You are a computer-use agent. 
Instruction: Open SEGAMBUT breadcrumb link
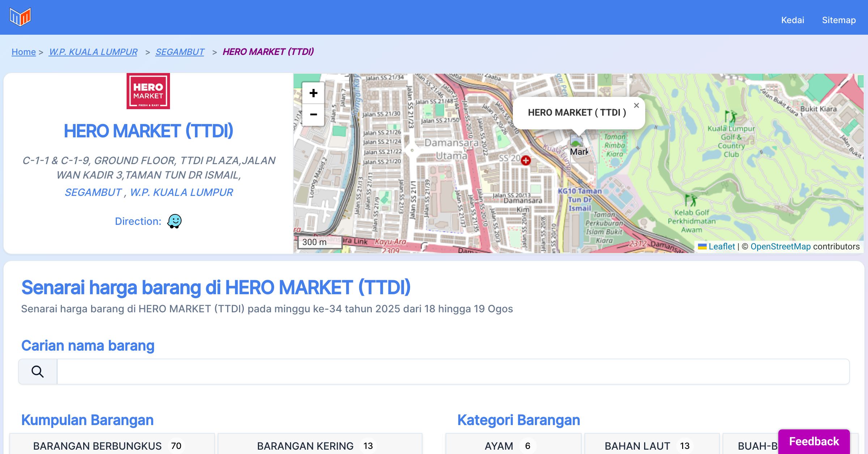click(x=180, y=52)
